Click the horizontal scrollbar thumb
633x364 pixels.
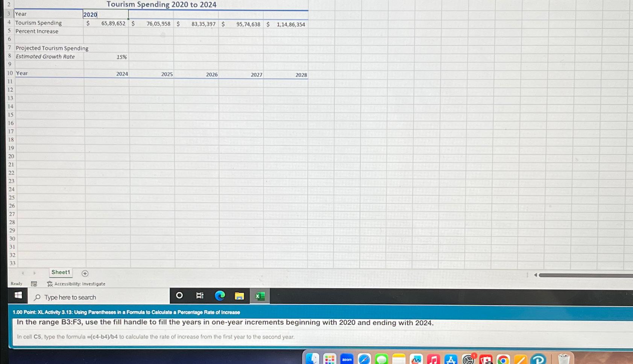click(x=586, y=275)
